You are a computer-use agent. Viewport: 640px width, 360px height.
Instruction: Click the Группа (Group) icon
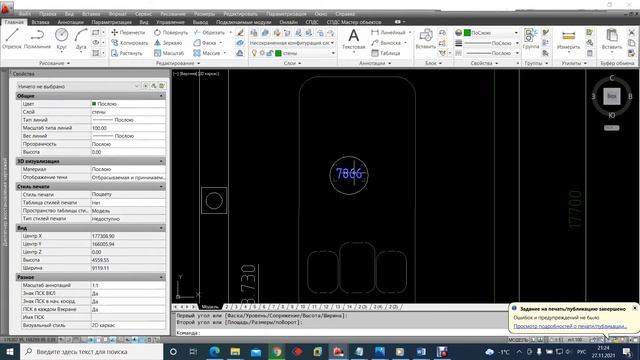[x=531, y=36]
